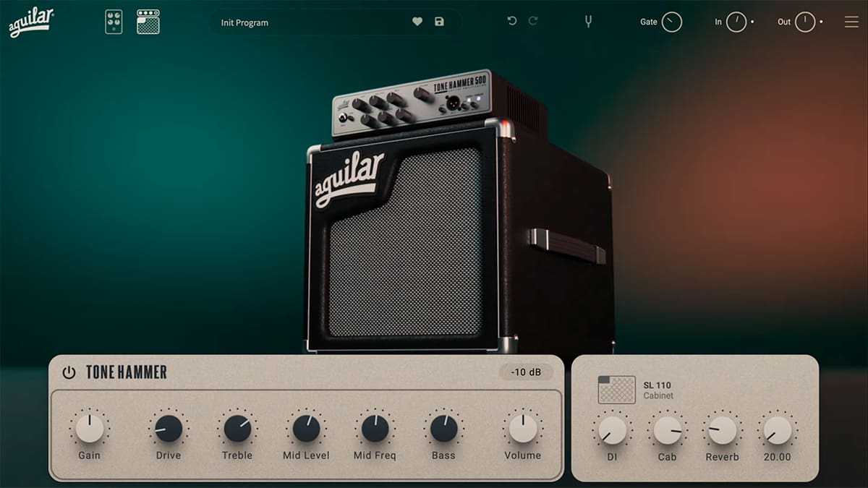Image resolution: width=868 pixels, height=488 pixels.
Task: Click the Reverb knob
Action: tap(722, 430)
